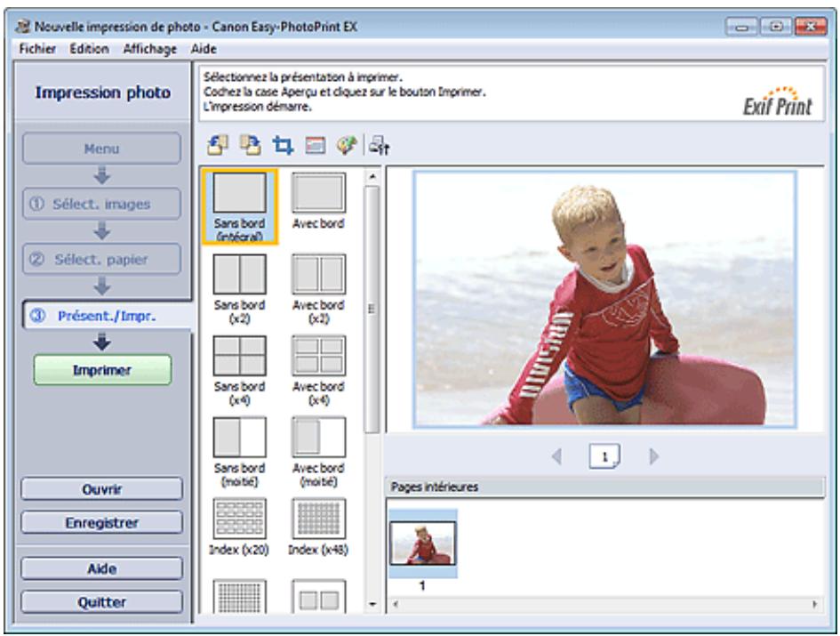Image resolution: width=840 pixels, height=636 pixels.
Task: Select the Index (x20) layout
Action: point(239,527)
